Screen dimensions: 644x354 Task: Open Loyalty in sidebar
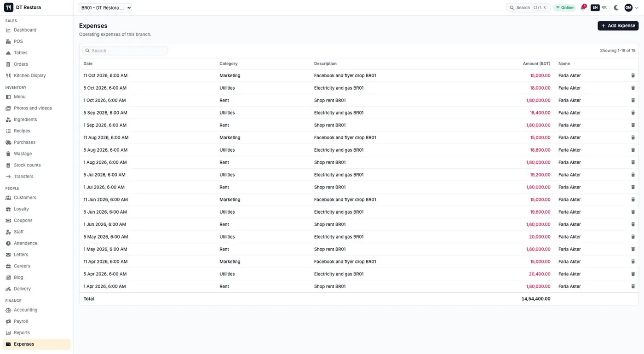pos(36,209)
